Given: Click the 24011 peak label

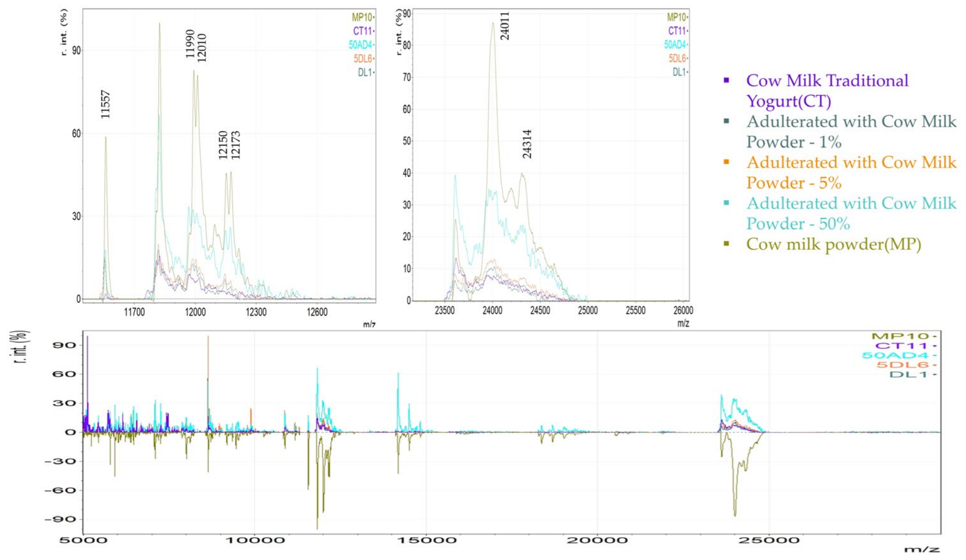Looking at the screenshot, I should [x=505, y=26].
